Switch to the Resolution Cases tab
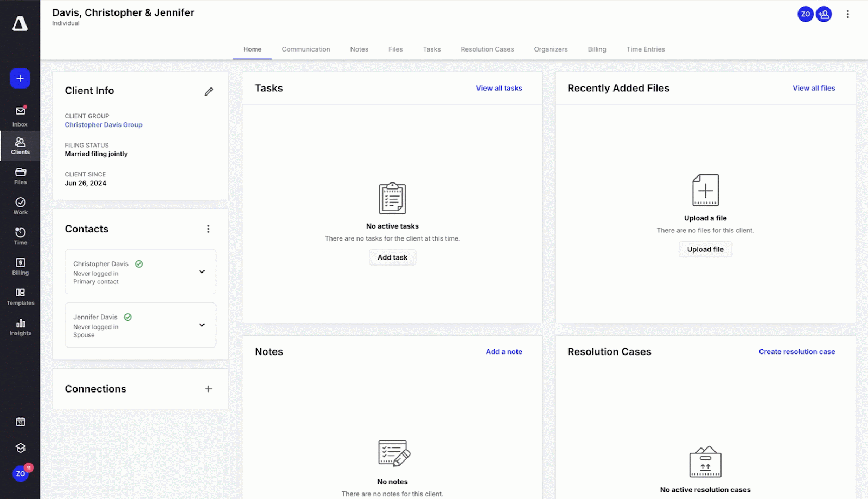Viewport: 868px width, 499px height. (x=487, y=49)
